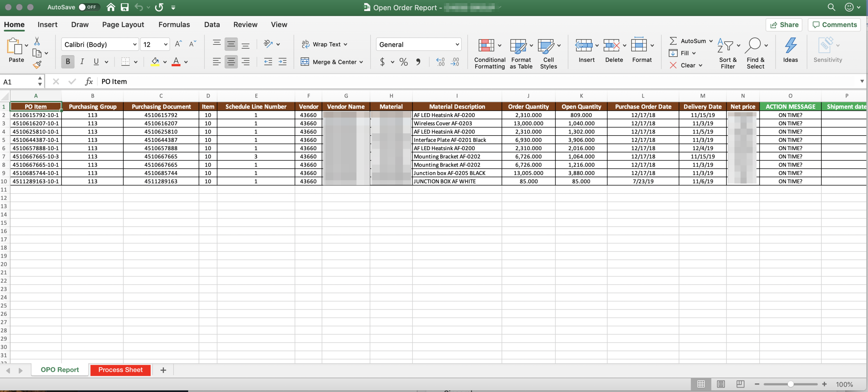Open the Merge & Center dropdown arrow
The height and width of the screenshot is (392, 868).
(x=361, y=62)
